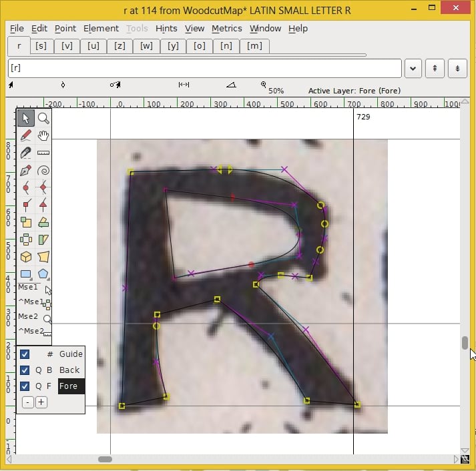Click the horizontal scrollbar thumb
The height and width of the screenshot is (471, 476).
pyautogui.click(x=105, y=459)
